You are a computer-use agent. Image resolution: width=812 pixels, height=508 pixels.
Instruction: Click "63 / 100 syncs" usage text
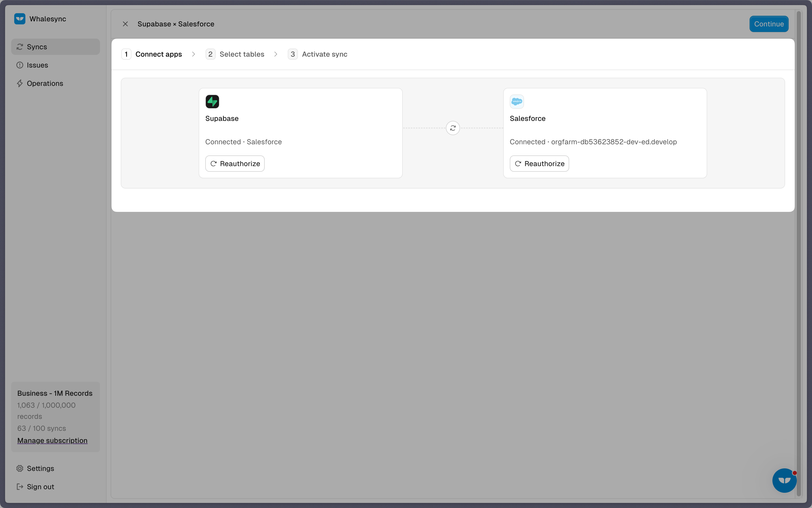(x=42, y=428)
